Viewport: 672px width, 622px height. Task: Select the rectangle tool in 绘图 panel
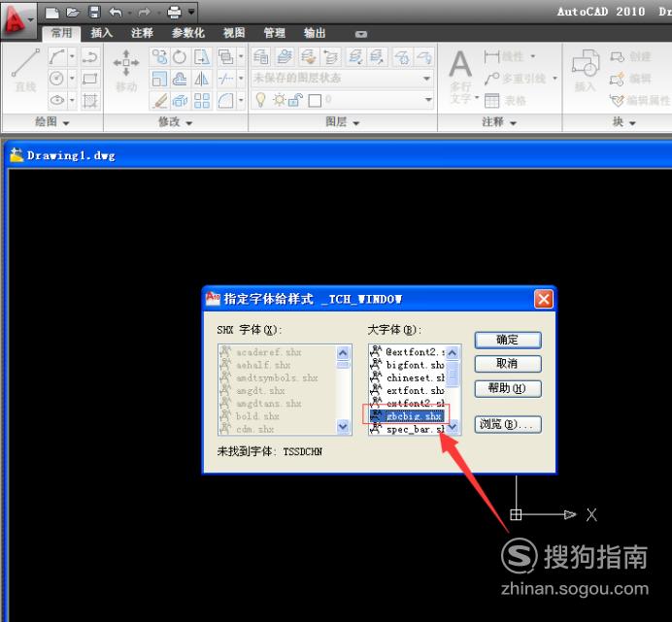click(x=90, y=79)
